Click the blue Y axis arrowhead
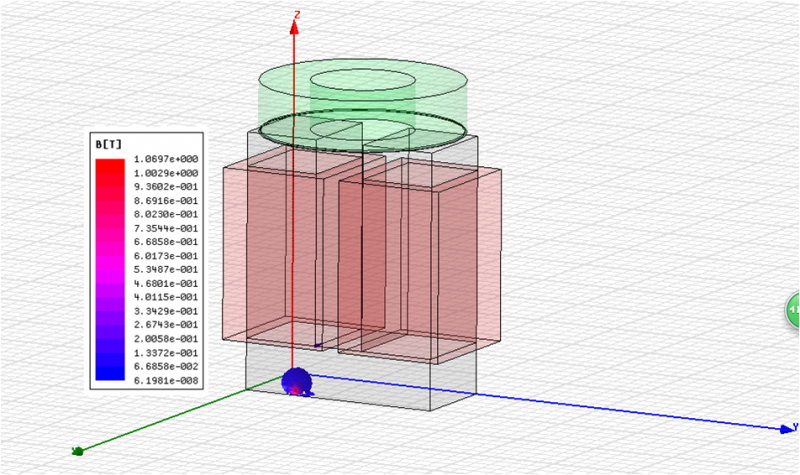The image size is (800, 475). tap(788, 429)
